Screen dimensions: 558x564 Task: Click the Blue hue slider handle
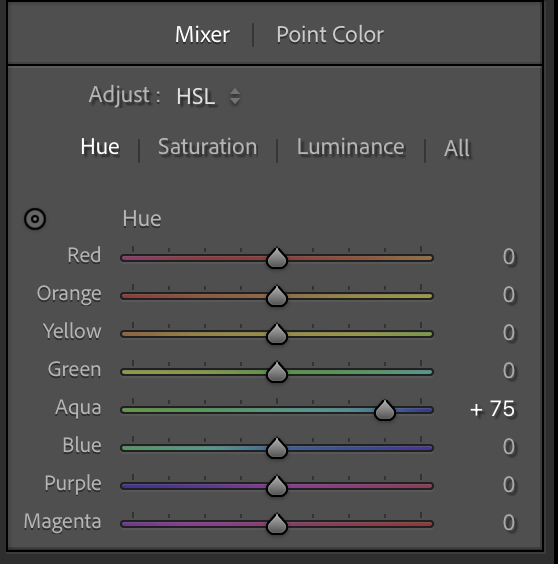pyautogui.click(x=277, y=448)
